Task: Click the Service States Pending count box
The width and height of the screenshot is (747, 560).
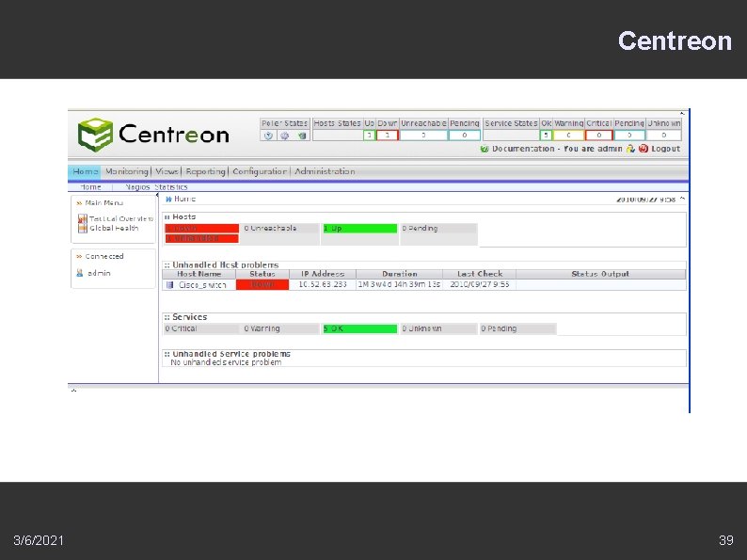Action: [629, 136]
